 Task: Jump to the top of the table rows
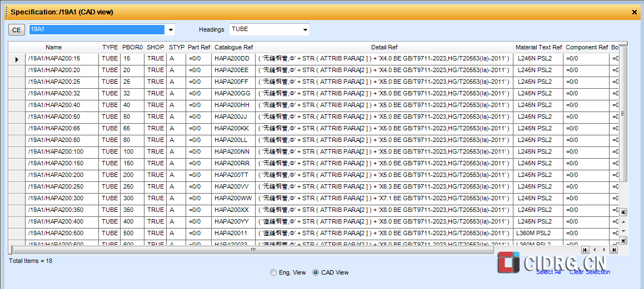[x=623, y=212]
